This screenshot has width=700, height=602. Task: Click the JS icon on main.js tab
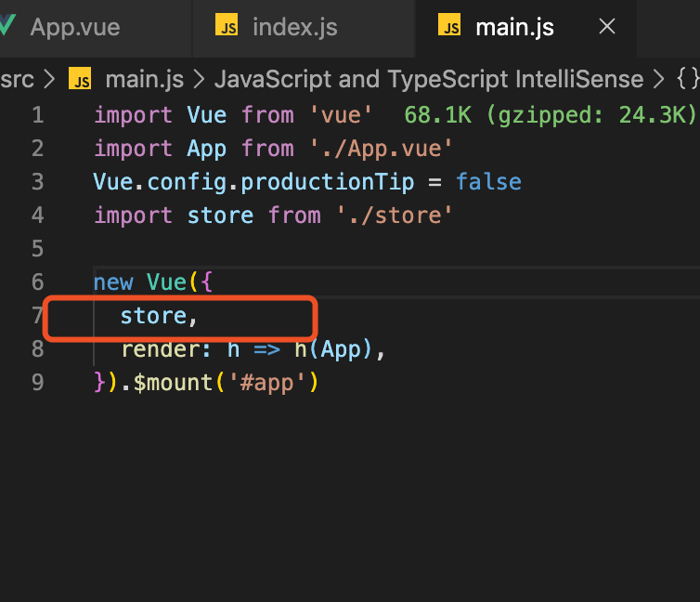tap(449, 24)
